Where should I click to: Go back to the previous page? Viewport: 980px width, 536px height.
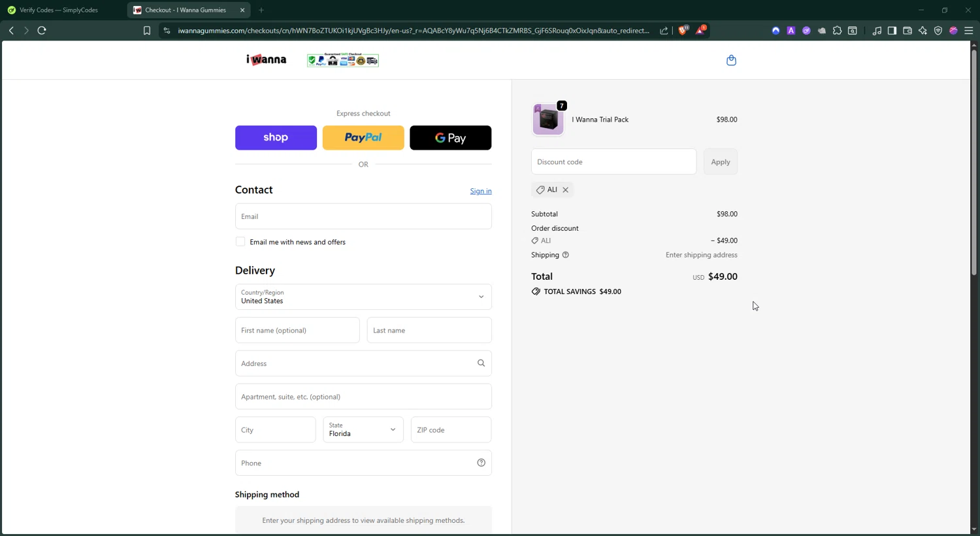pos(11,31)
